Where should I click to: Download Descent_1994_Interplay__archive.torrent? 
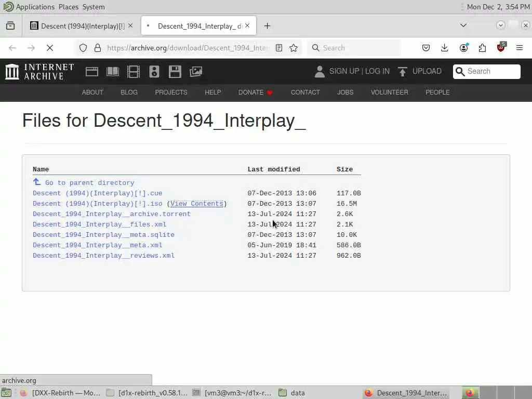[x=112, y=214]
